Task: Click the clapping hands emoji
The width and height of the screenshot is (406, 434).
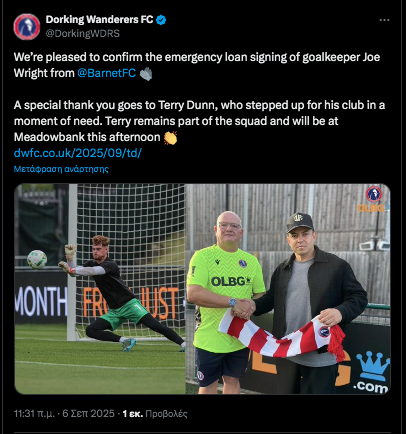Action: [x=170, y=137]
